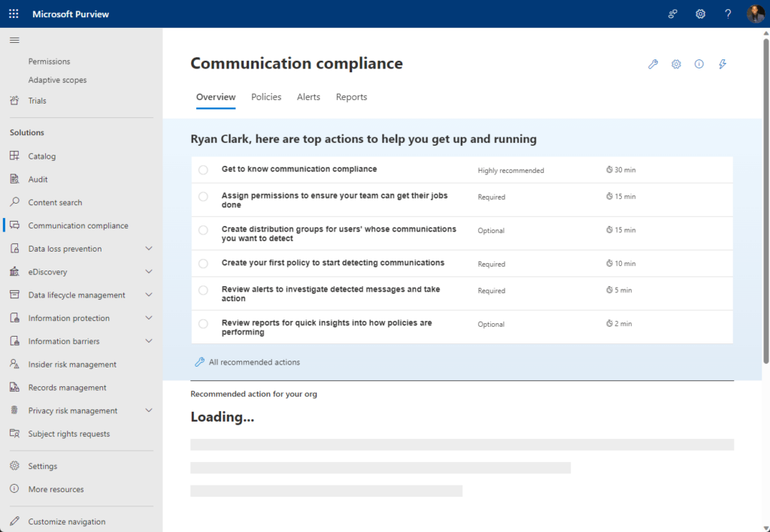Click the vertical scrollbar thumb
Screen dimensions: 770x532
(x=765, y=200)
